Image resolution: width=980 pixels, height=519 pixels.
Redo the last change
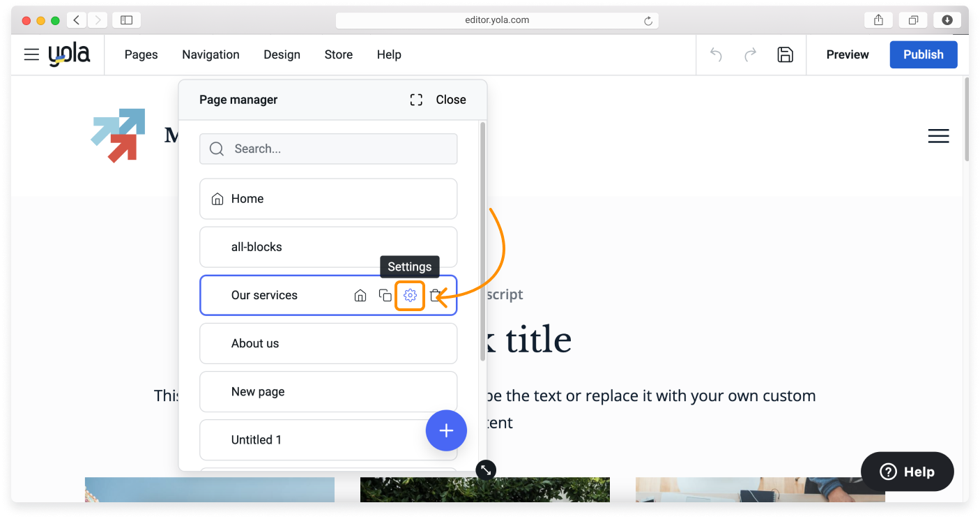[751, 54]
